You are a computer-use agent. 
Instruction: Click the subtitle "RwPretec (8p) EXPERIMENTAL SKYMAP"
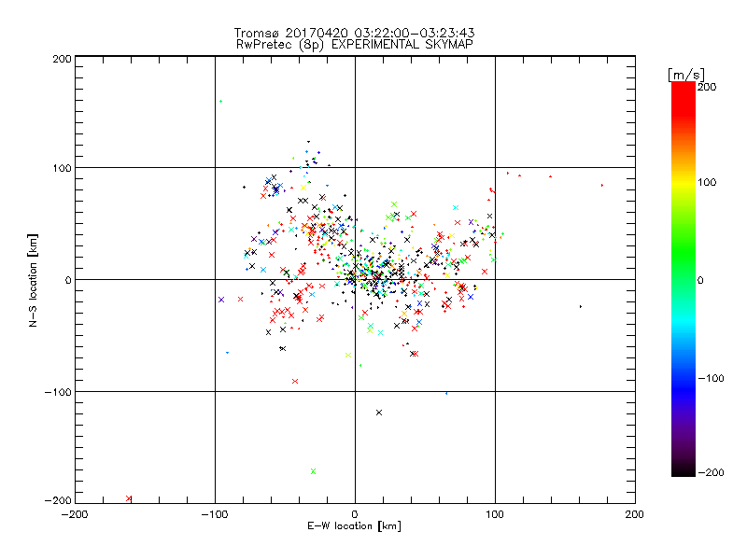354,44
